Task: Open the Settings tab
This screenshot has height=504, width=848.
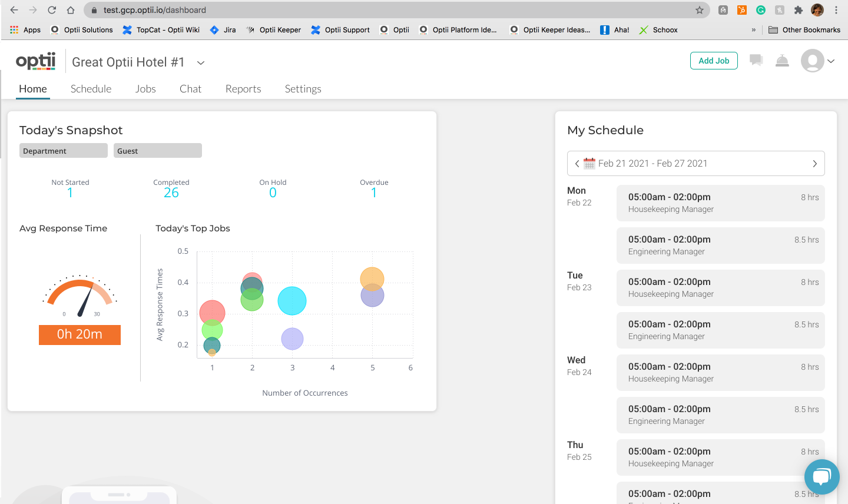Action: [x=303, y=89]
